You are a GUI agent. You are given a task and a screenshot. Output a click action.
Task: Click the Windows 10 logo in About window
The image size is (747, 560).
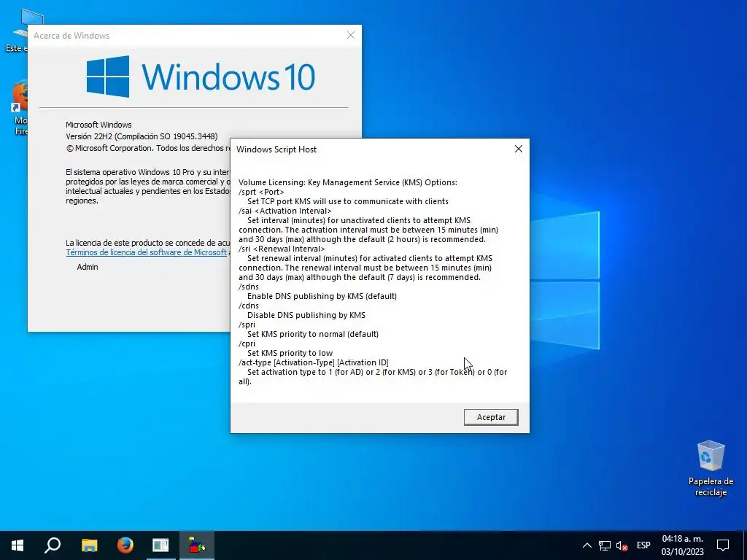coord(201,76)
